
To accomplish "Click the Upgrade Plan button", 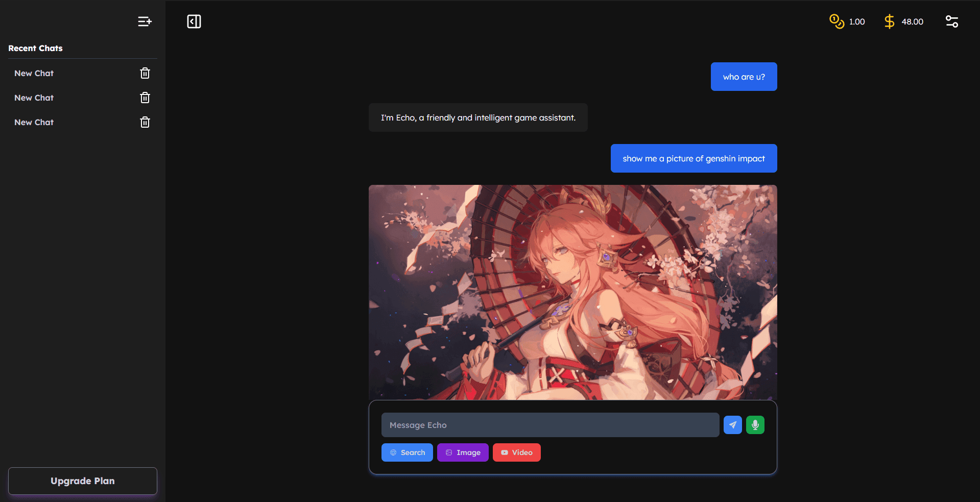I will 82,481.
